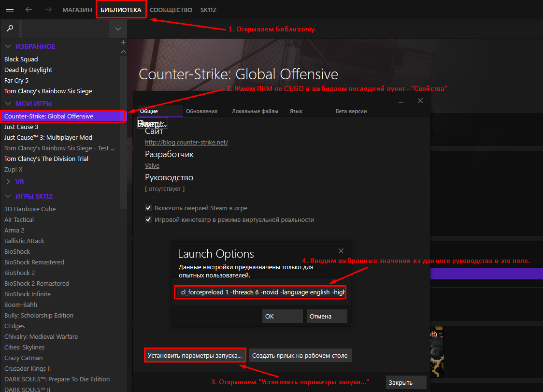Open the search filter dropdown arrow

[118, 29]
